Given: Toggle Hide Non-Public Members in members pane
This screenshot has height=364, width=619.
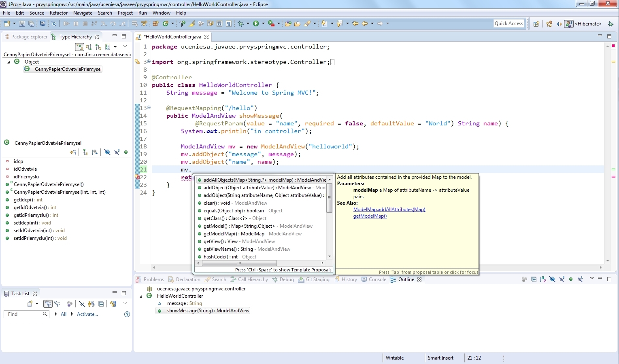Looking at the screenshot, I should (x=126, y=152).
